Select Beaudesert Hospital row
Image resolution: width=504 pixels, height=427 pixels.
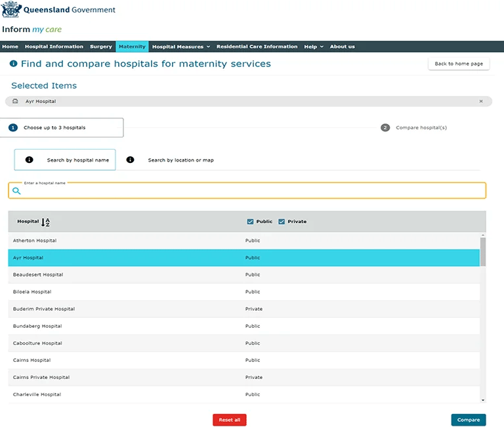(243, 275)
